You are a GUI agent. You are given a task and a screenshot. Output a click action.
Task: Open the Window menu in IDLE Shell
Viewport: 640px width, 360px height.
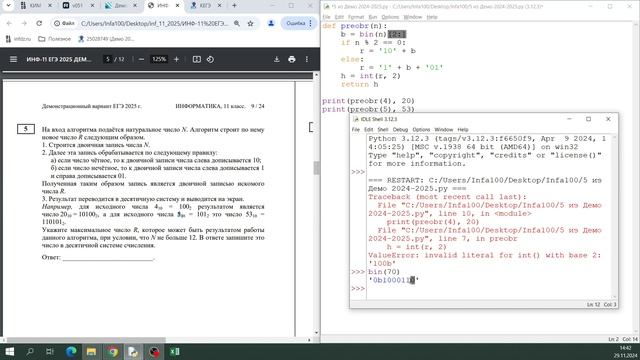pyautogui.click(x=444, y=129)
